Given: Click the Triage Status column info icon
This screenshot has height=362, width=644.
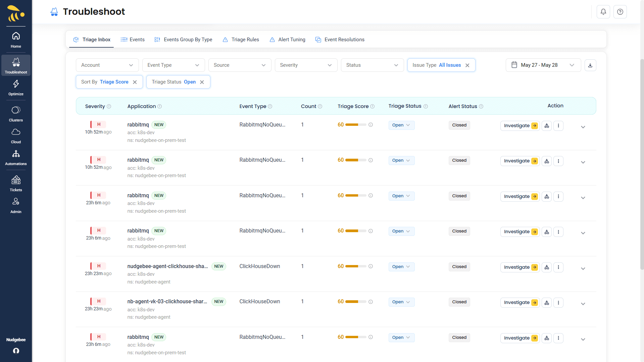Looking at the screenshot, I should 426,106.
